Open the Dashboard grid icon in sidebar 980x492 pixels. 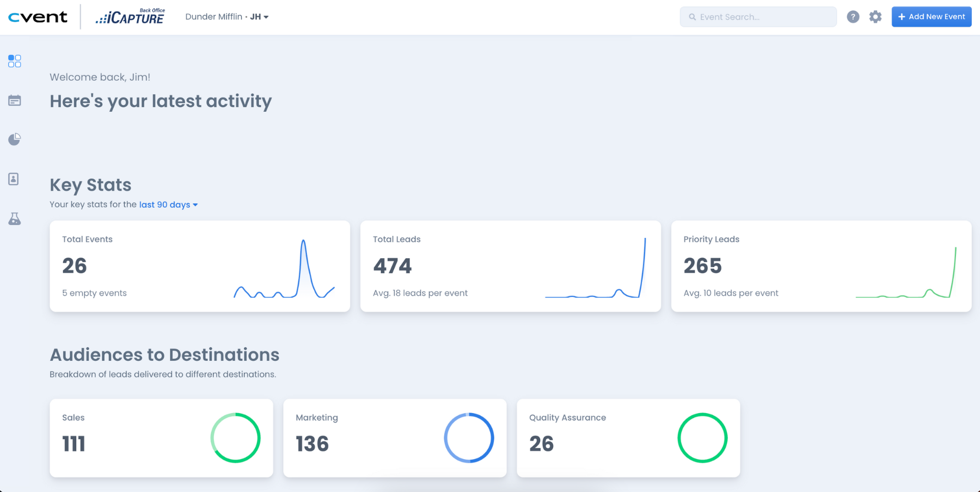coord(14,61)
